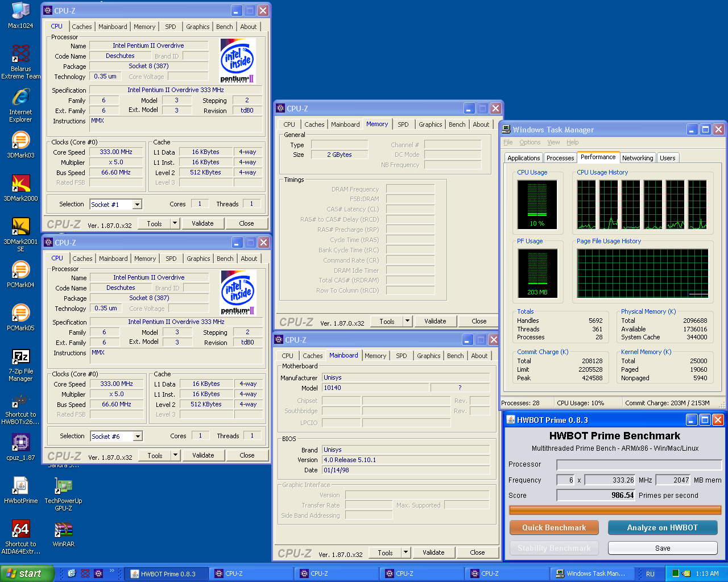
Task: Click the Processor field in HWBOT Prime
Action: pyautogui.click(x=639, y=464)
